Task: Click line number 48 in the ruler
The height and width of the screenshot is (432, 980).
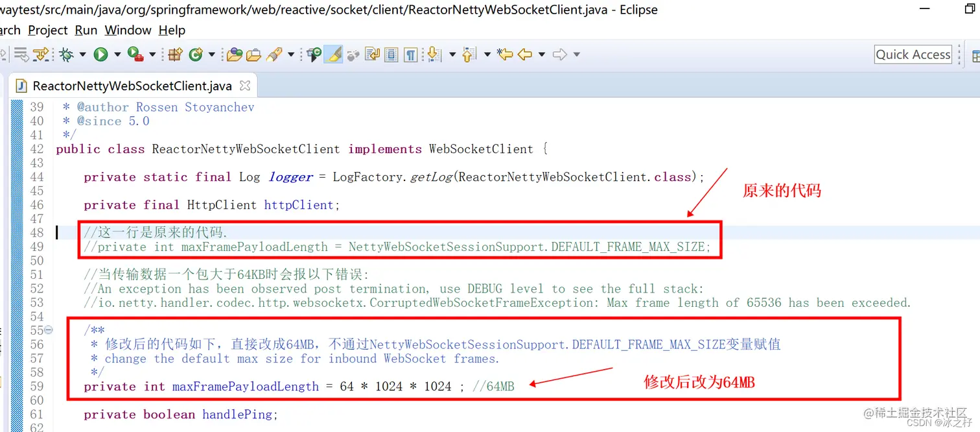Action: pos(37,232)
